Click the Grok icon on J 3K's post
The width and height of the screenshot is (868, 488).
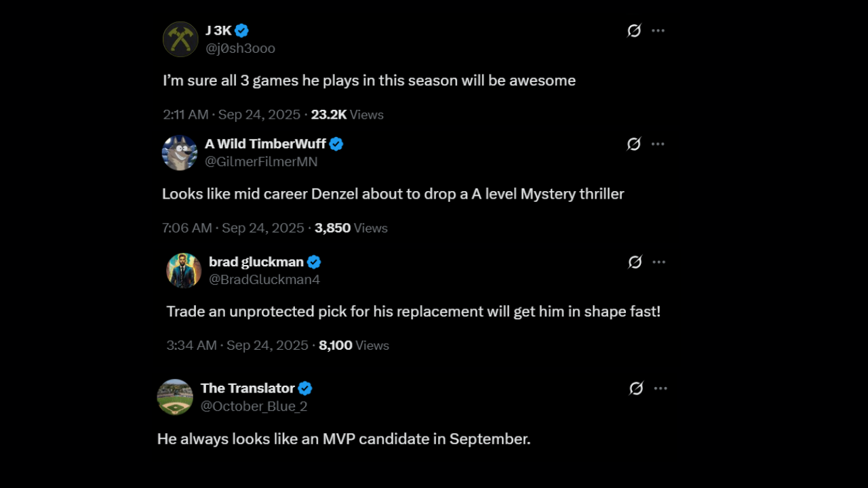point(634,30)
